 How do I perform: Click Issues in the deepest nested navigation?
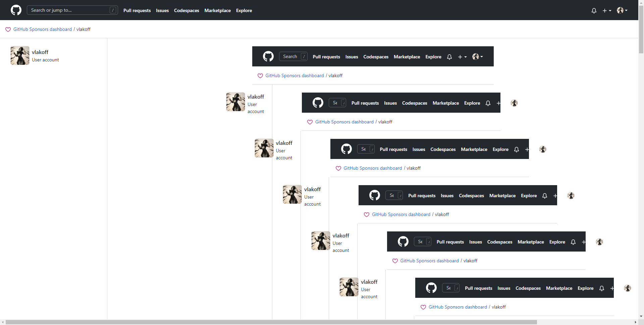(x=504, y=288)
